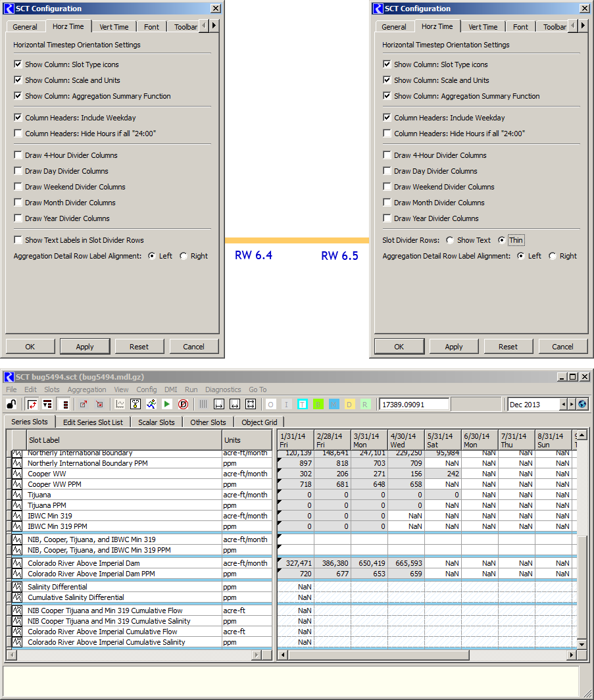Choose Right alignment radio in RW 6.5 dialog
The width and height of the screenshot is (594, 700).
[x=553, y=256]
